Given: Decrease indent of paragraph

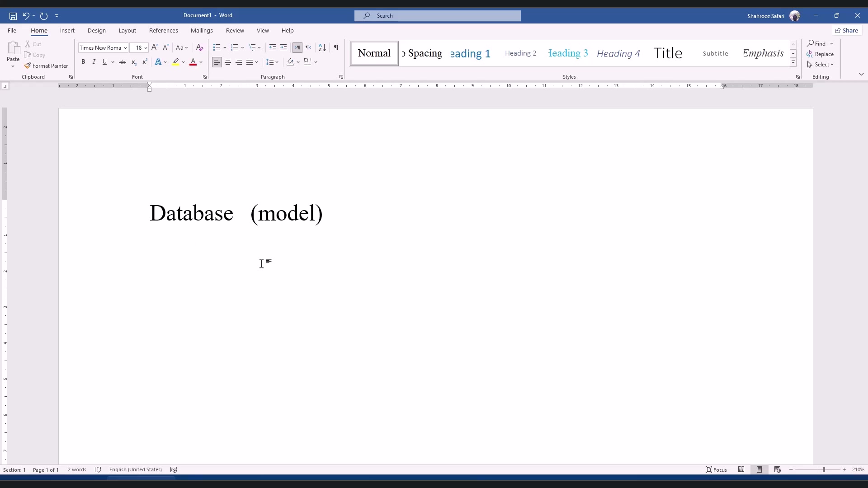Looking at the screenshot, I should click(x=273, y=47).
